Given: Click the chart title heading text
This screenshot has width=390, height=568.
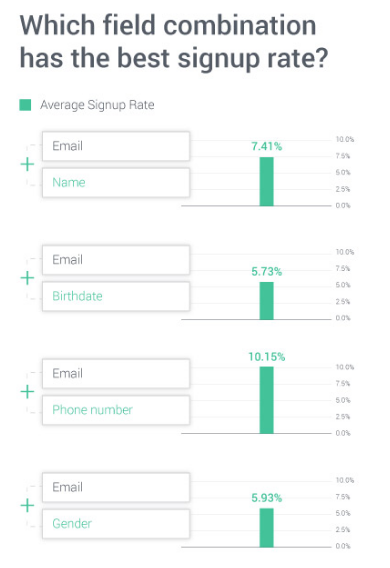Looking at the screenshot, I should point(174,42).
